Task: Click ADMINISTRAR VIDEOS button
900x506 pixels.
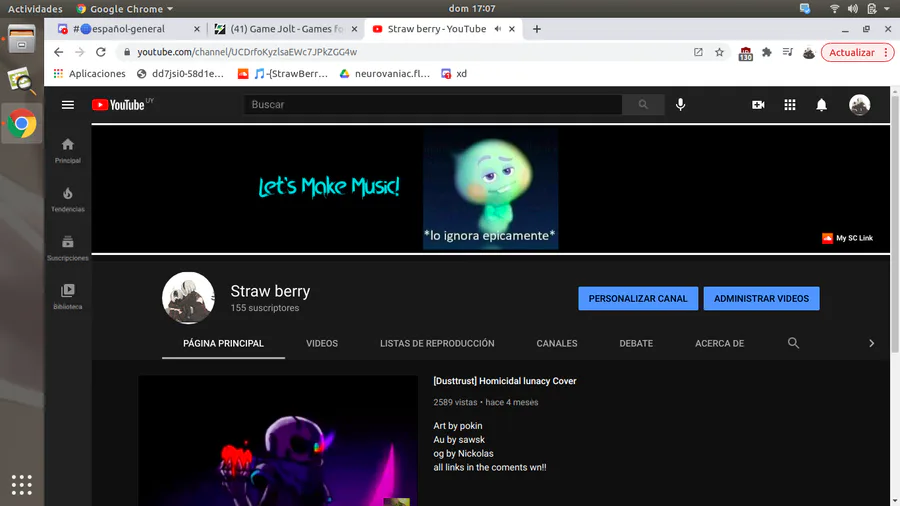Action: click(761, 298)
